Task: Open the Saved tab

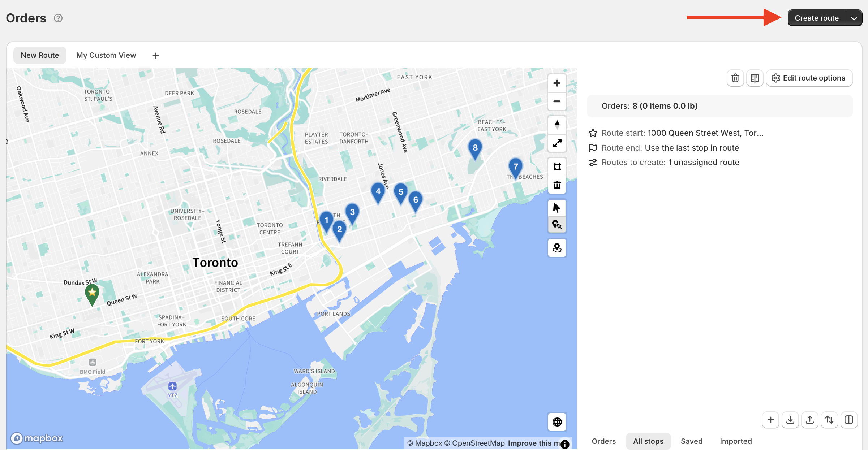Action: point(691,441)
